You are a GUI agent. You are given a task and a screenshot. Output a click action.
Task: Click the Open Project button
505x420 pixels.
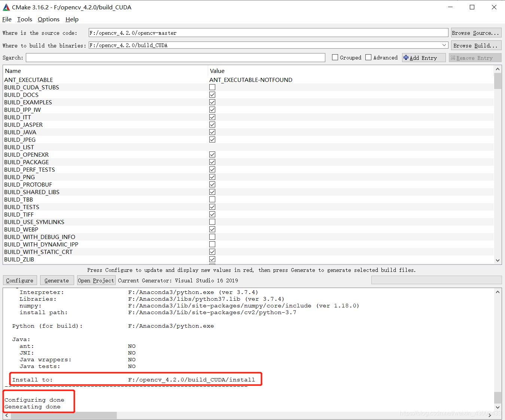(96, 280)
